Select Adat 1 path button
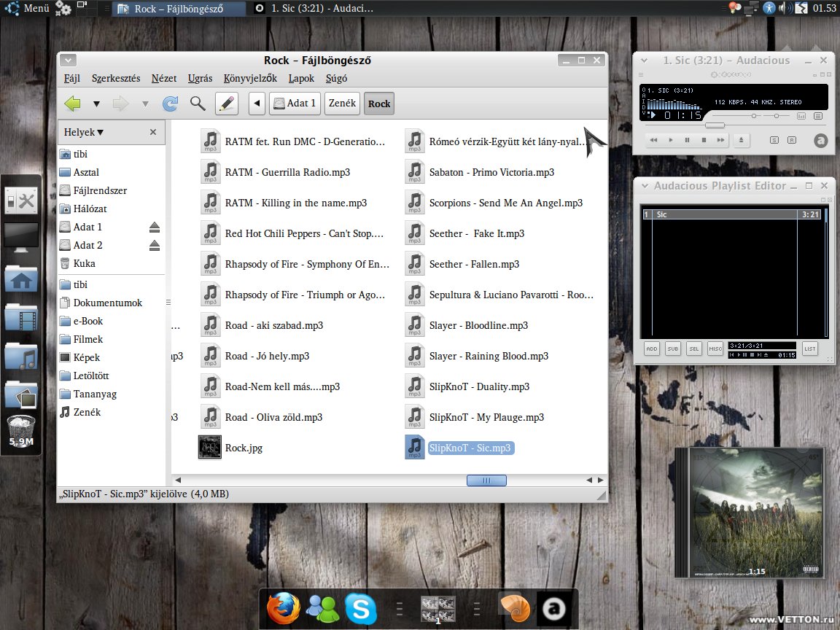The image size is (840, 630). [x=295, y=104]
